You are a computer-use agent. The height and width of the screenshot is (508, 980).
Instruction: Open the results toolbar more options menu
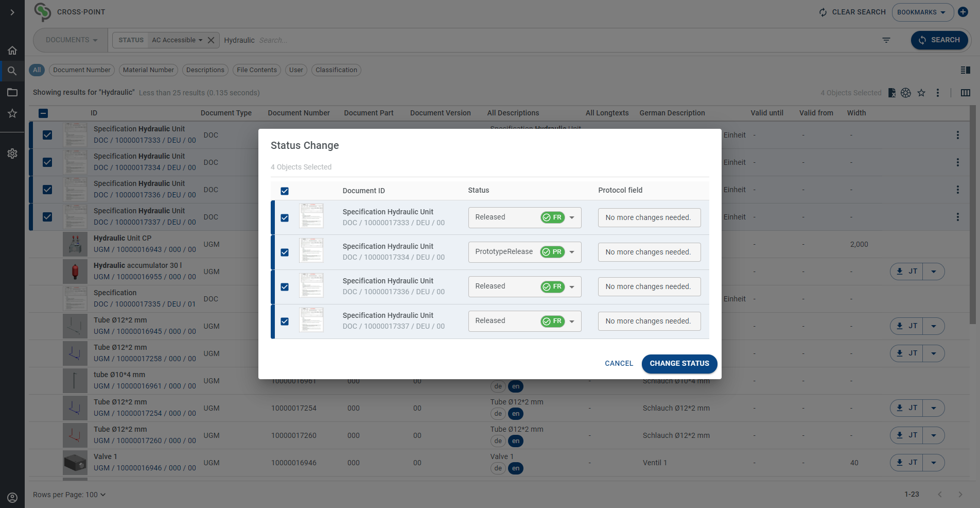tap(938, 93)
